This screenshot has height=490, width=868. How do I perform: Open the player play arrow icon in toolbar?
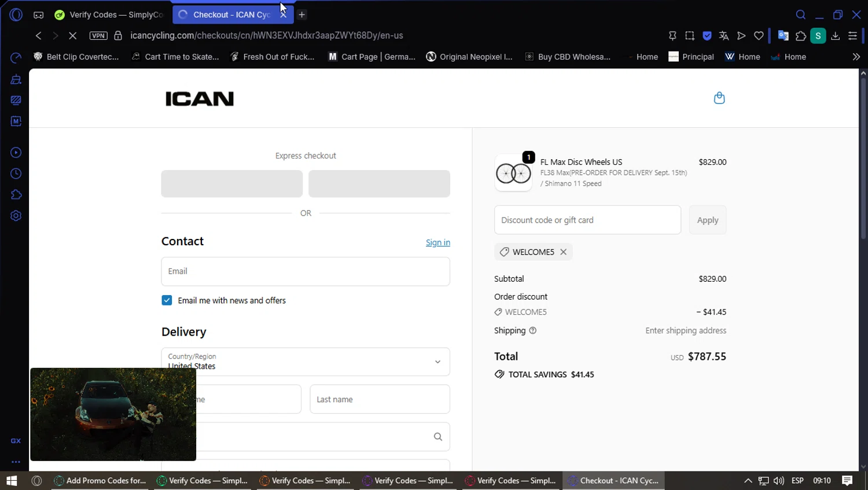tap(741, 36)
